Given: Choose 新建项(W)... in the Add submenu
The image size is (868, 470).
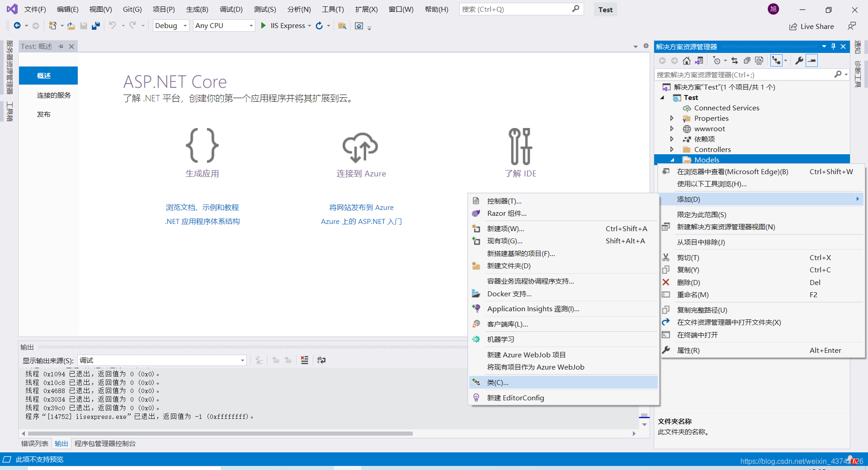Looking at the screenshot, I should click(x=564, y=228).
